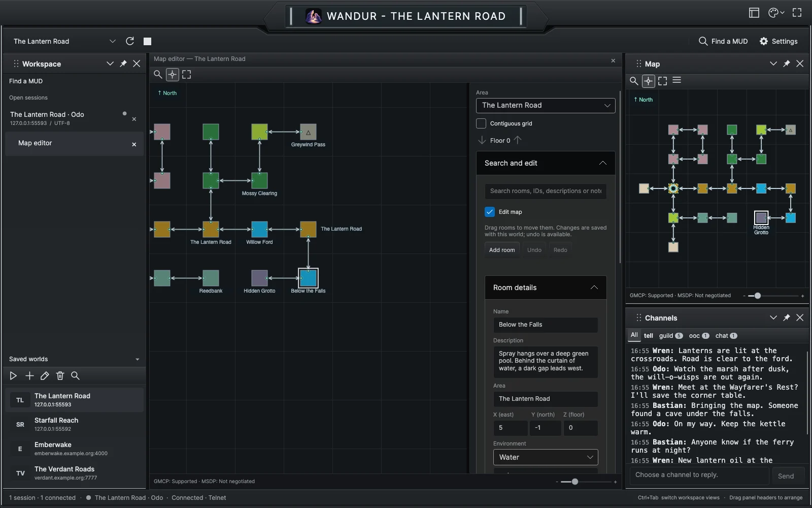Go up a floor arrow
This screenshot has height=508, width=812.
(518, 140)
